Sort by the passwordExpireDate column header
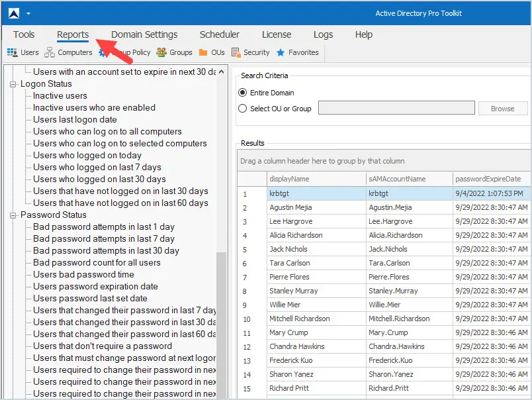Screen dimensions: 532x400 [x=492, y=179]
